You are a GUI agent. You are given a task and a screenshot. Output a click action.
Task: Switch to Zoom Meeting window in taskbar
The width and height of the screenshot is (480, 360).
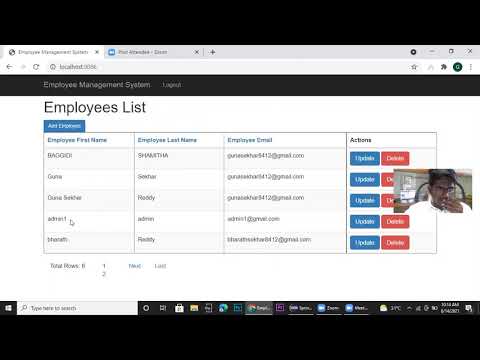(x=356, y=308)
